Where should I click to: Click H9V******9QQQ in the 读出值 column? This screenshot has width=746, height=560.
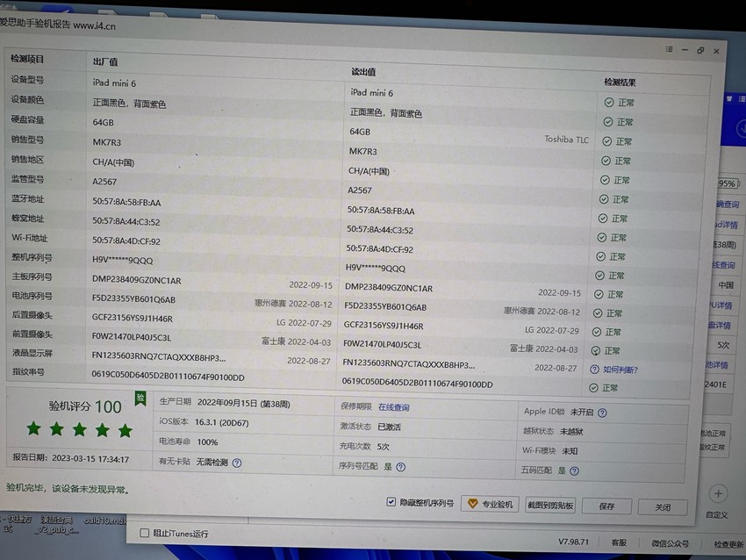[375, 269]
